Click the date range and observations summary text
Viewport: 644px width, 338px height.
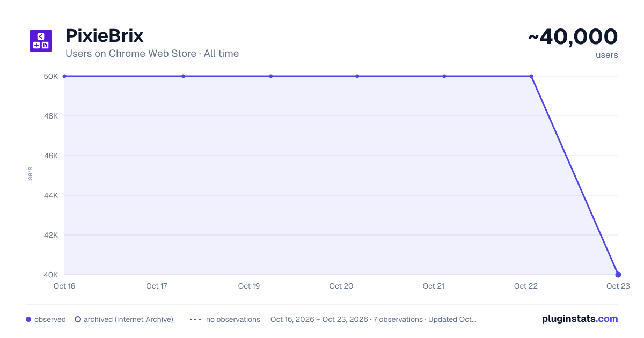373,319
